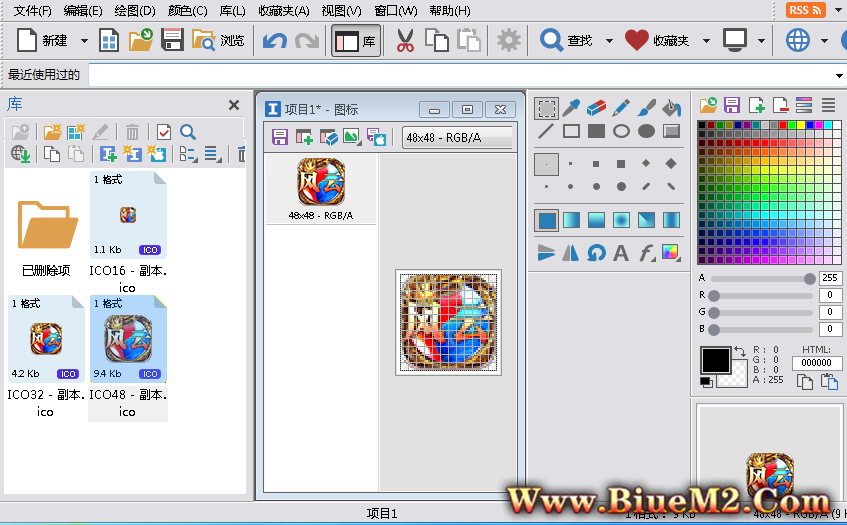Open the 最近使用过的 recent files dropdown
This screenshot has height=525, width=847.
tap(839, 75)
